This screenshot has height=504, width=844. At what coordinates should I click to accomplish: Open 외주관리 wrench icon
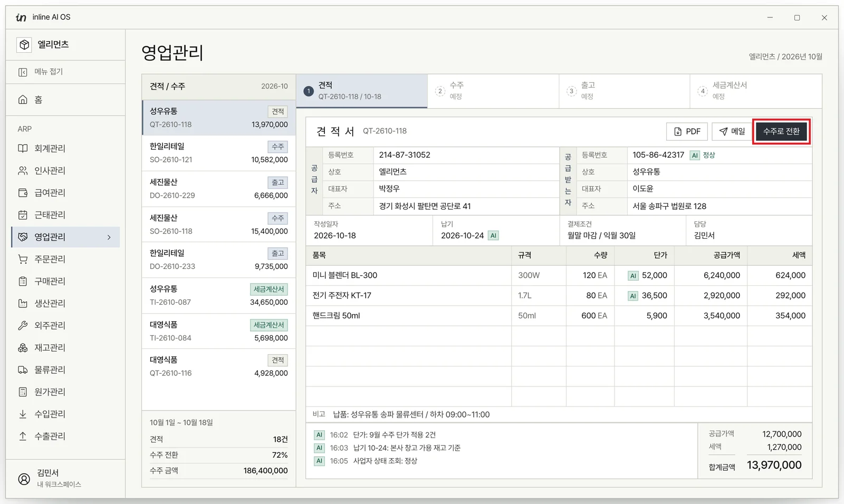click(x=23, y=326)
